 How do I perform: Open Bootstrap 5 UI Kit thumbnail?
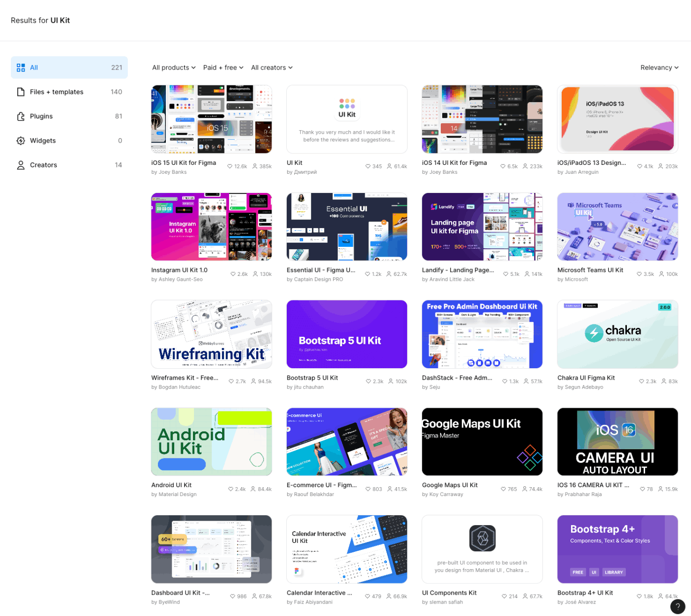tap(347, 334)
